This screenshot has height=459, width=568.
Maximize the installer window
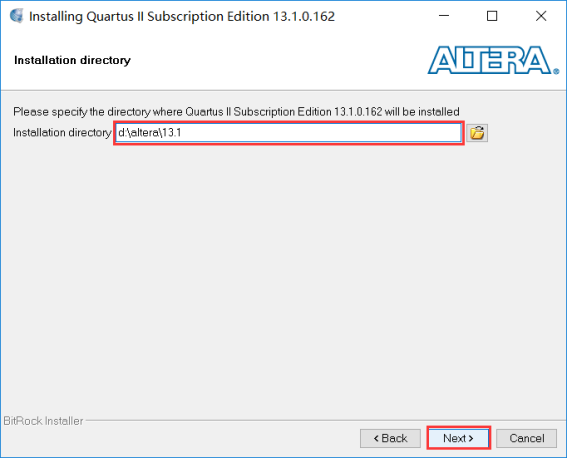492,16
